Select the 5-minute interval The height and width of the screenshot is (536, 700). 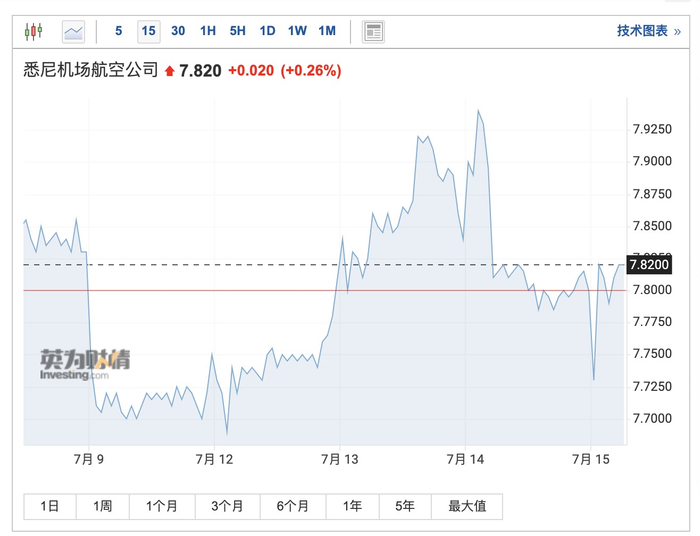tap(119, 31)
